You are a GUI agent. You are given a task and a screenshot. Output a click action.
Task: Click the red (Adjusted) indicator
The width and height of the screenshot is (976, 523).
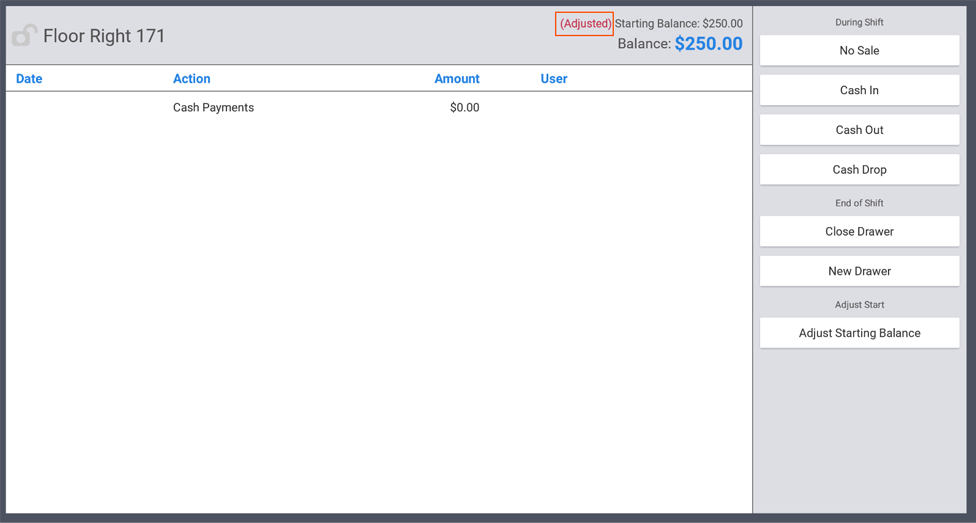coord(585,24)
